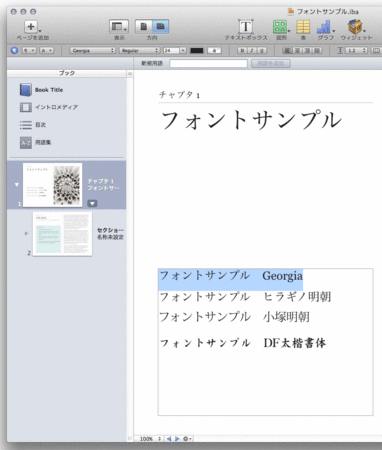The height and width of the screenshot is (450, 382).
Task: Click the Add Term (用語を追加) button
Action: pyautogui.click(x=271, y=63)
